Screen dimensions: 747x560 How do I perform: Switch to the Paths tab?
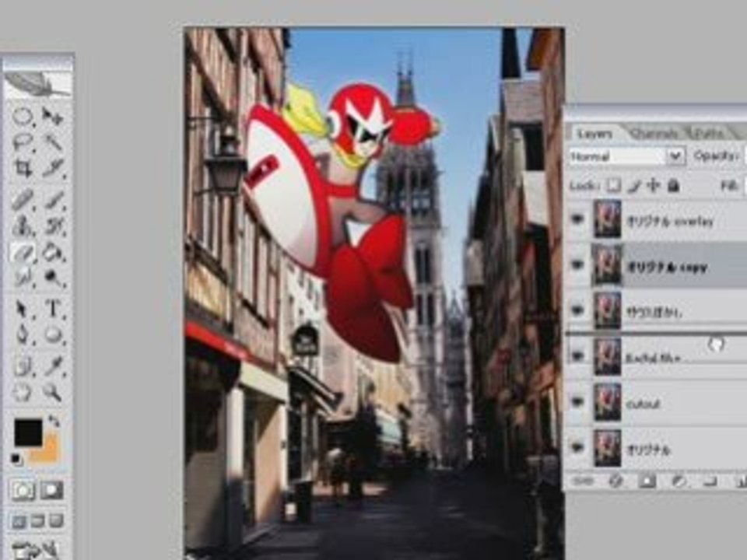point(710,134)
